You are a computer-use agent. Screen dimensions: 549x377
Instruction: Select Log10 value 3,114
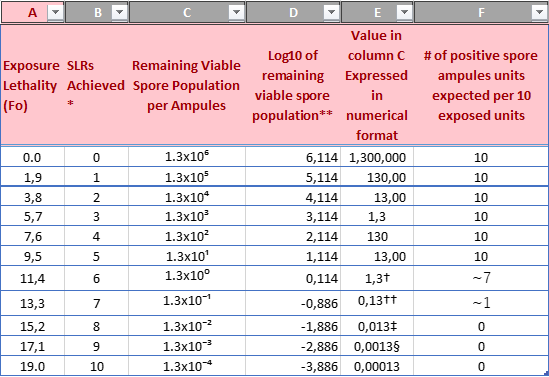pos(293,217)
